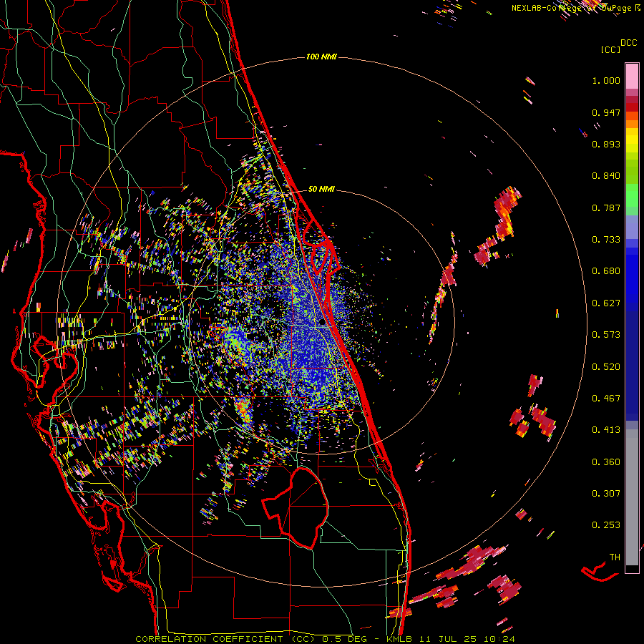Select the 0.253 scale value
The width and height of the screenshot is (644, 644).
[606, 525]
